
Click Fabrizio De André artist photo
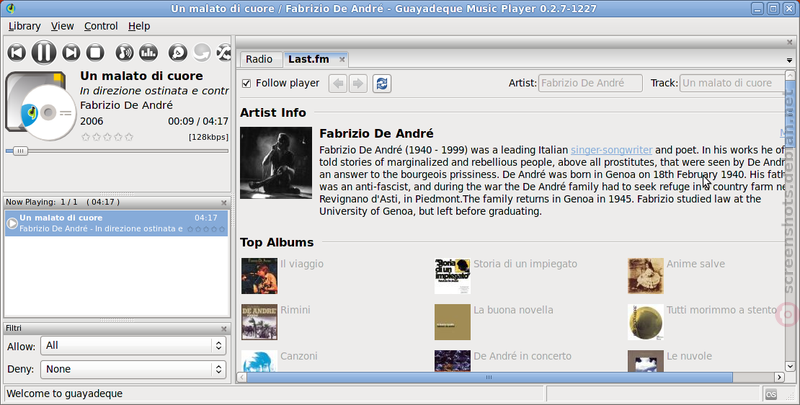pos(276,163)
